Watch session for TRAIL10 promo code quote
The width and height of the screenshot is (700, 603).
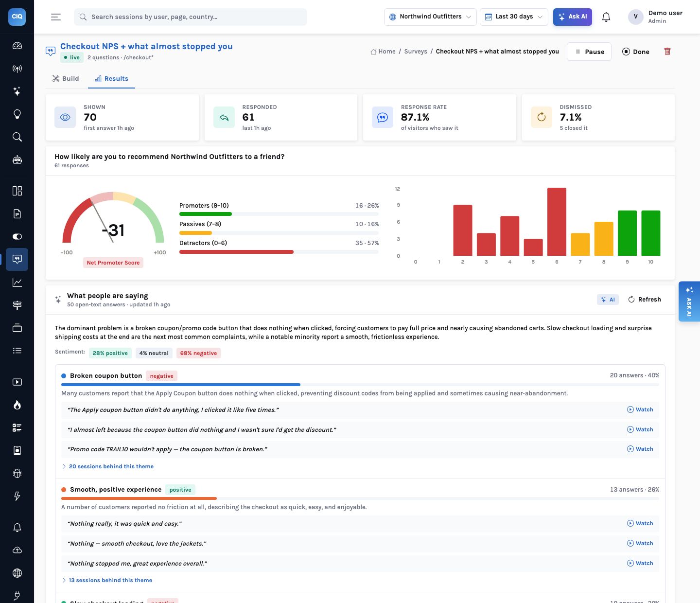point(640,449)
